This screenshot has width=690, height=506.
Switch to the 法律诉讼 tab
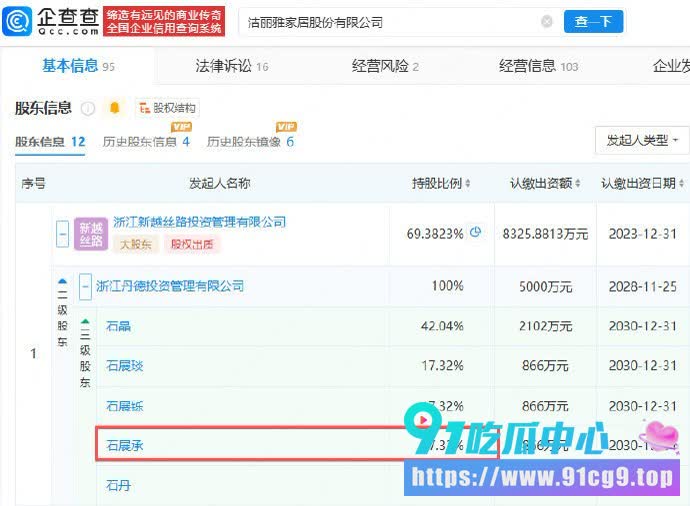pyautogui.click(x=231, y=66)
